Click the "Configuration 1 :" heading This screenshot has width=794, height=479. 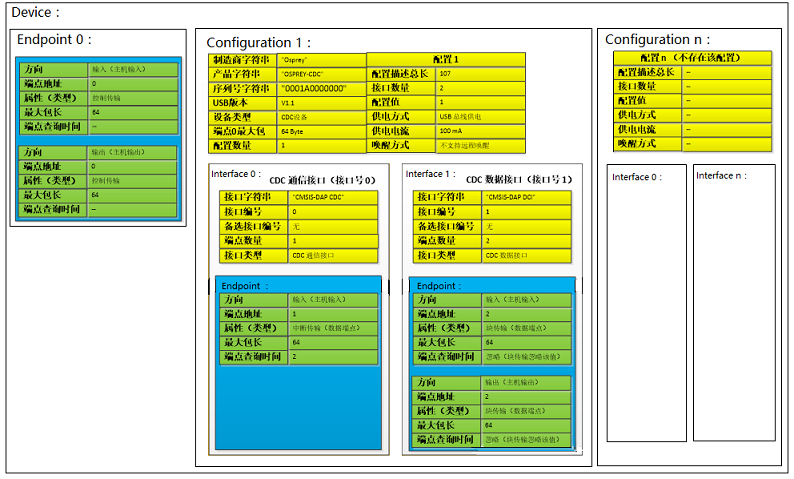tap(259, 43)
